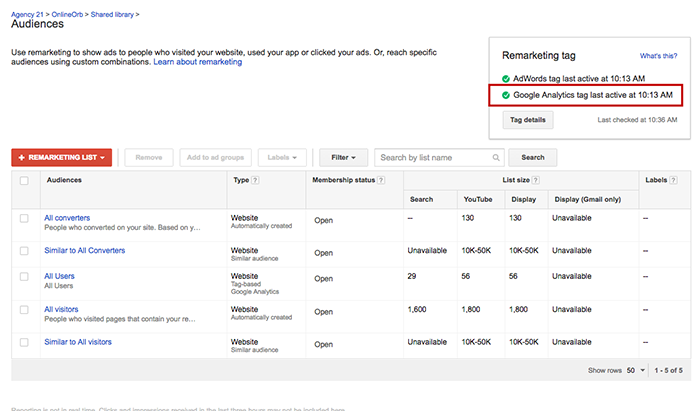Click the Audiences column header

pyautogui.click(x=64, y=180)
